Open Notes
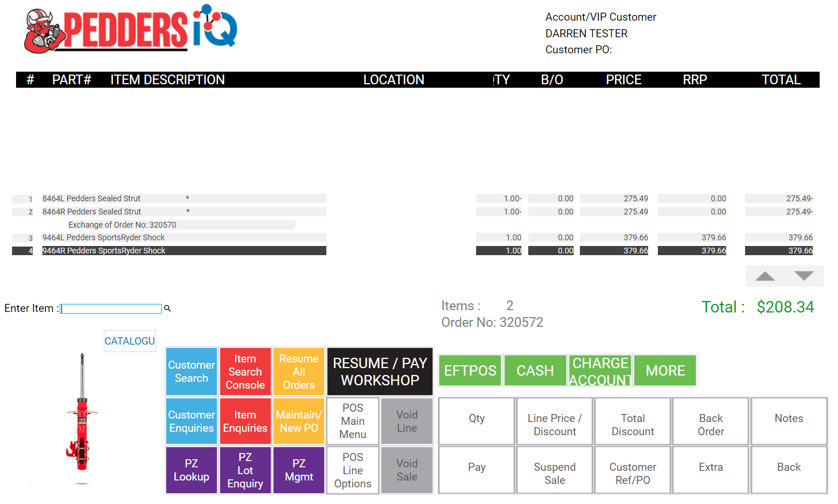838x504 pixels. [x=789, y=421]
